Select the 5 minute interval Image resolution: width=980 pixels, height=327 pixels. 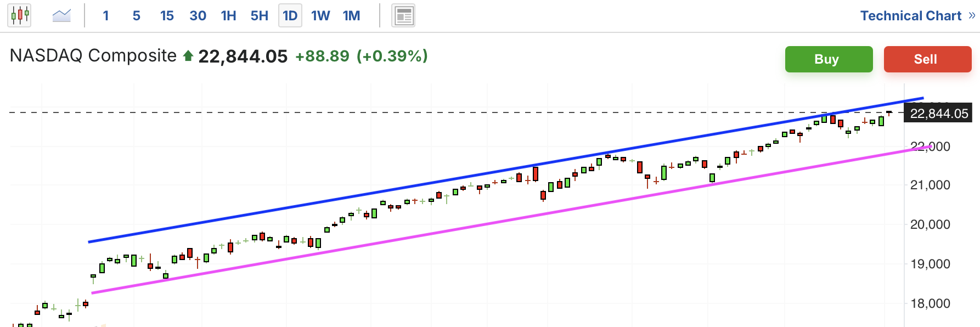point(137,16)
